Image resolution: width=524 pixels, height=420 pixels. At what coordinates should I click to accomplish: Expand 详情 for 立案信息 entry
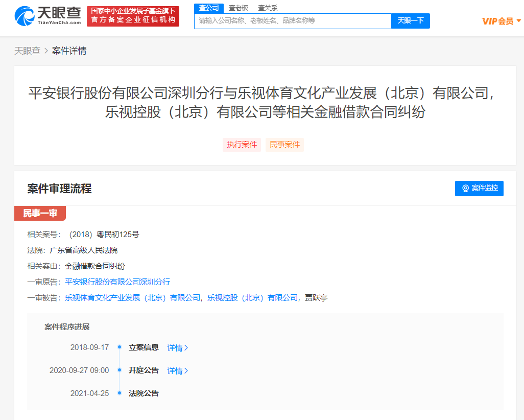(x=178, y=348)
